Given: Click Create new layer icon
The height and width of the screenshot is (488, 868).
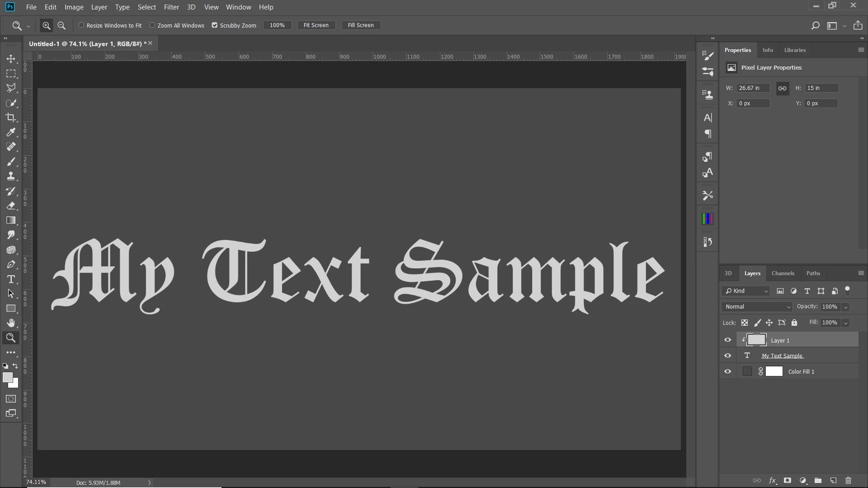Looking at the screenshot, I should click(x=833, y=480).
